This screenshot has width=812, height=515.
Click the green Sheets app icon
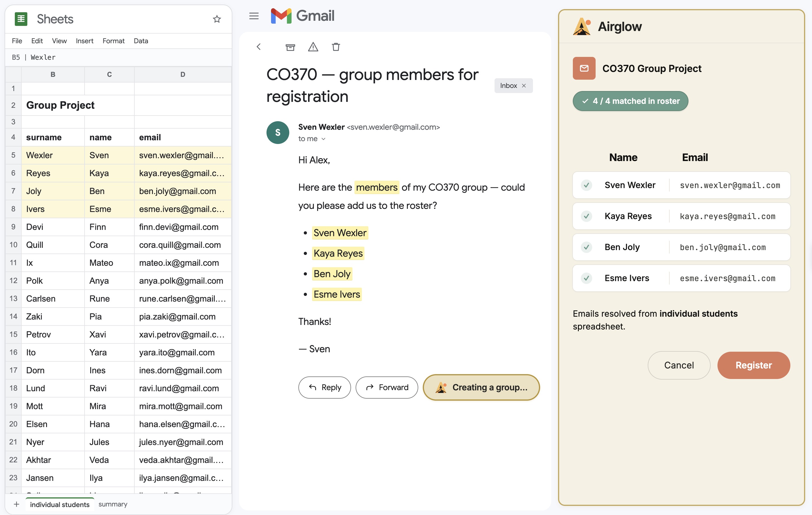pos(21,19)
